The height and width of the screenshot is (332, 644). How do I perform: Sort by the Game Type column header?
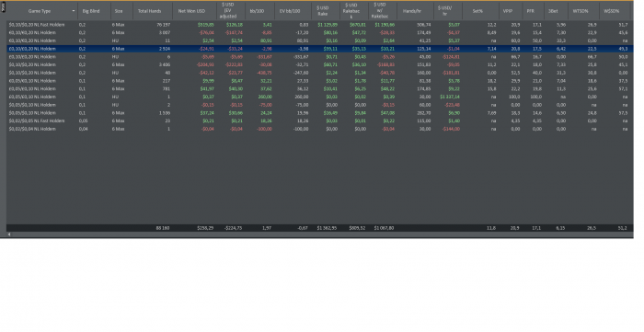40,11
